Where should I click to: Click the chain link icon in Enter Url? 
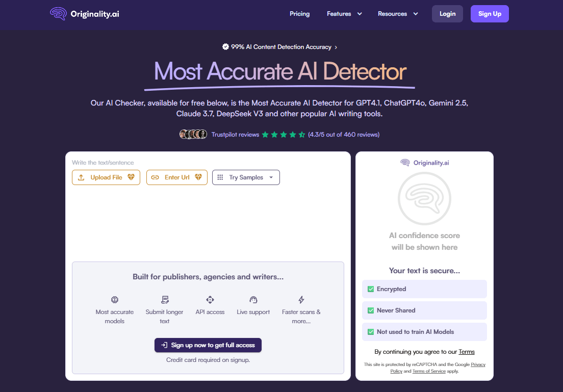(155, 177)
